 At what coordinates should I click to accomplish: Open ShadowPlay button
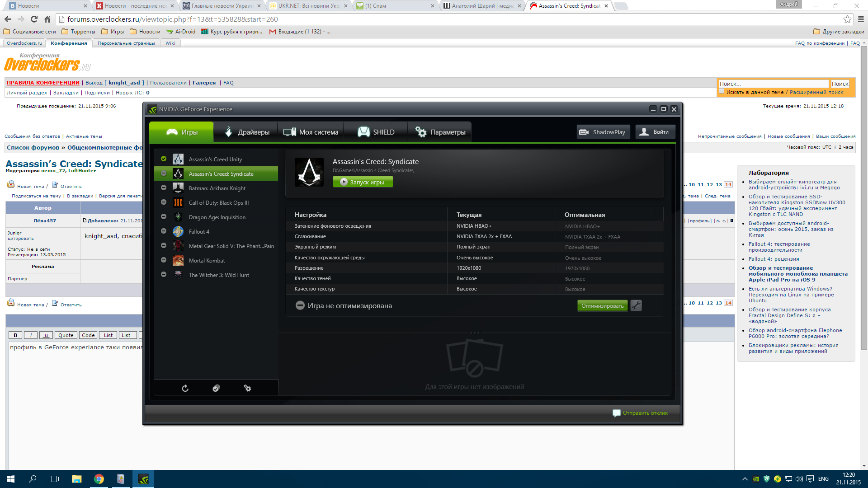(603, 132)
